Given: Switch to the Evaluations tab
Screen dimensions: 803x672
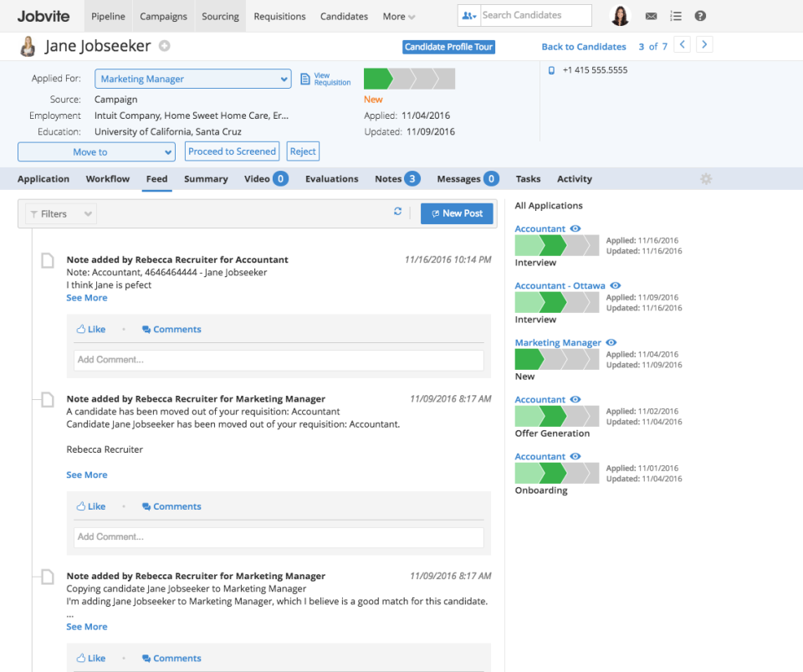Looking at the screenshot, I should click(331, 178).
